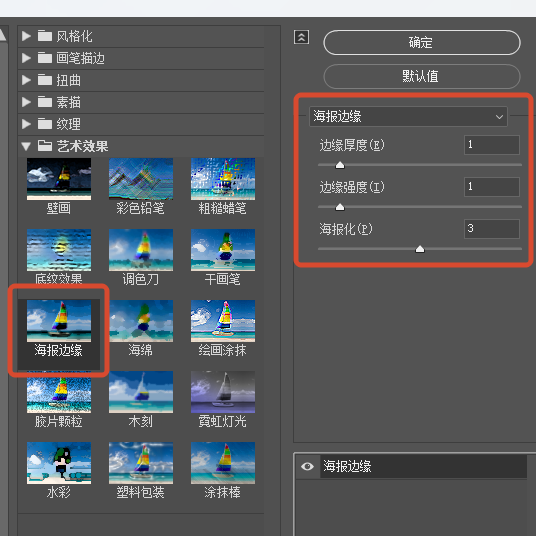Select the 胶片颗粒 filter thumbnail
This screenshot has width=536, height=536.
59,392
